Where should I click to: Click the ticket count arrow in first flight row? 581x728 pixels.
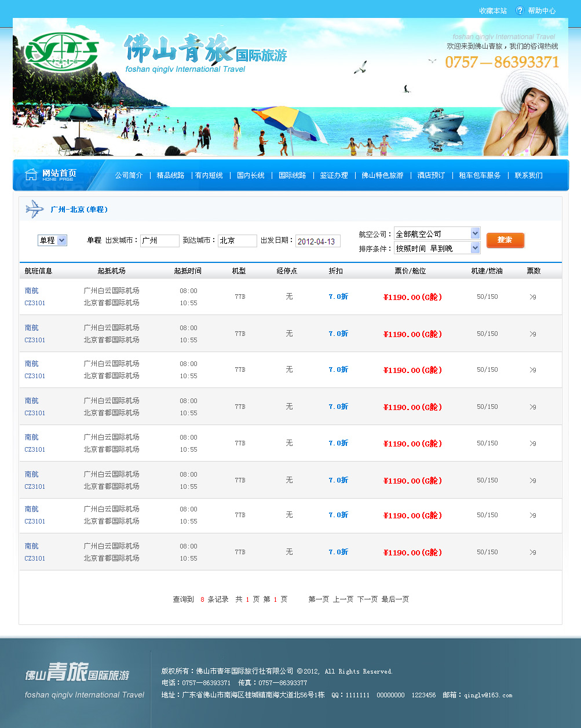532,297
